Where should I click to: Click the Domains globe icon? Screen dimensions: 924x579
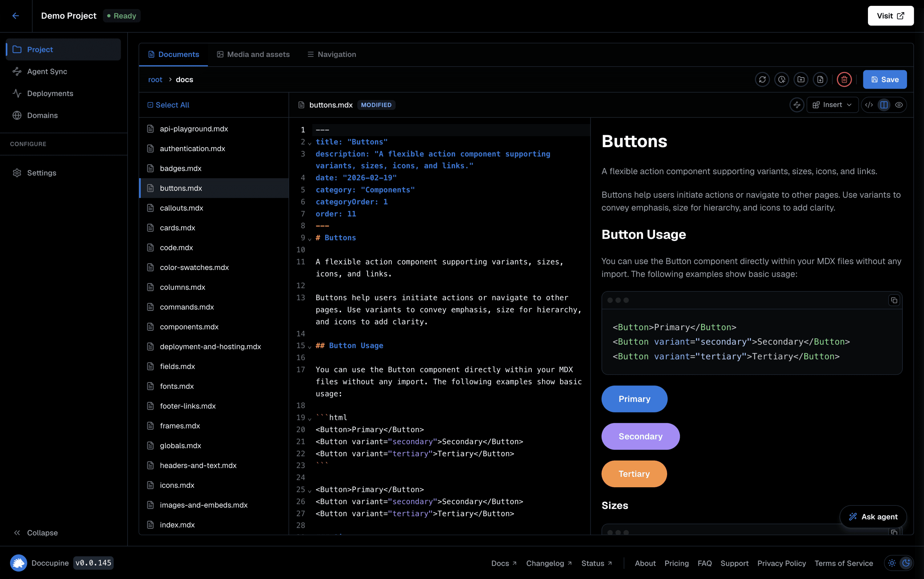click(17, 115)
